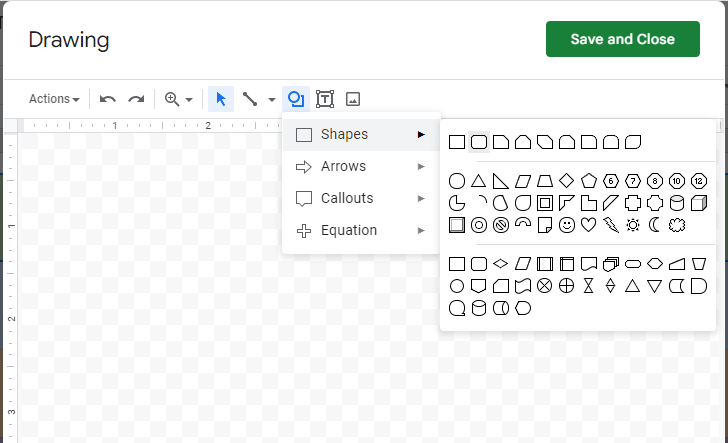728x443 pixels.
Task: Open the Zoom dropdown
Action: [179, 99]
